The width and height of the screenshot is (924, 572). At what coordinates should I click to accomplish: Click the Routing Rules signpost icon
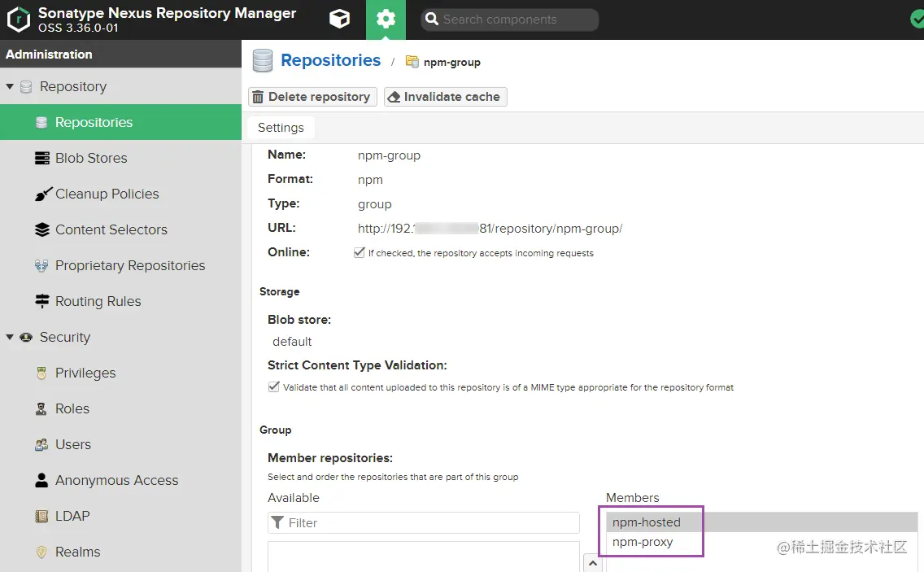point(41,301)
